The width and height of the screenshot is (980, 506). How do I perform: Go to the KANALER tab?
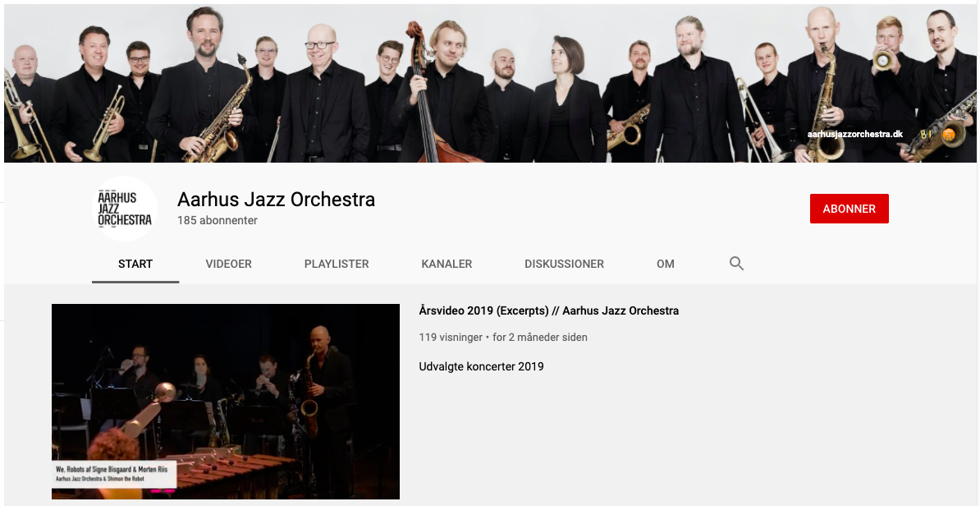tap(446, 264)
